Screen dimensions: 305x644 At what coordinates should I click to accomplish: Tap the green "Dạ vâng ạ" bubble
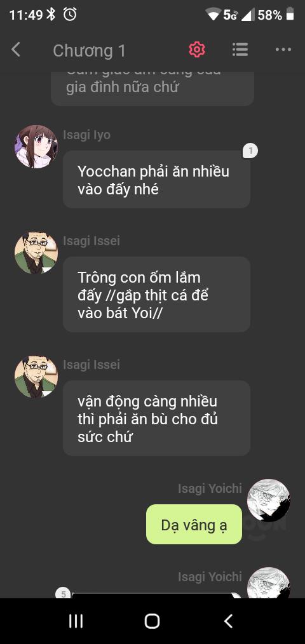[194, 525]
